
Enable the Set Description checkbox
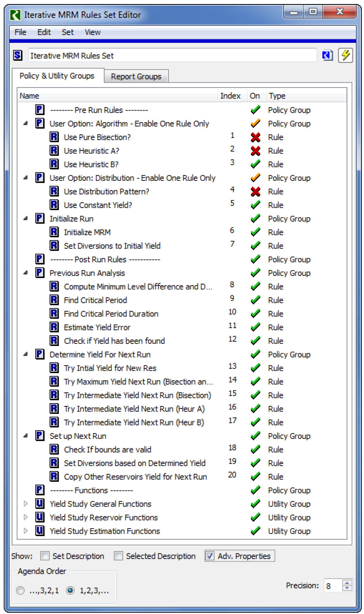tap(45, 556)
